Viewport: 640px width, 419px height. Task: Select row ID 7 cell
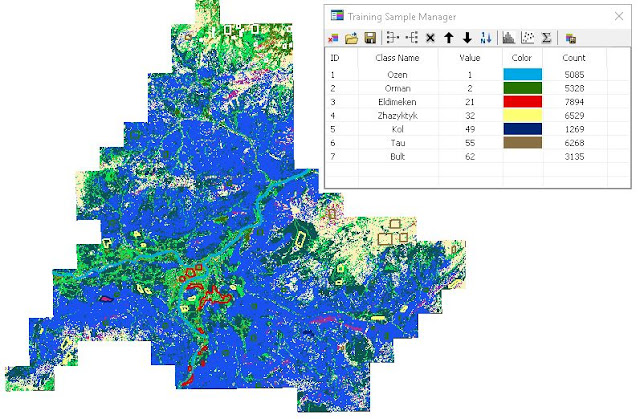pos(333,156)
